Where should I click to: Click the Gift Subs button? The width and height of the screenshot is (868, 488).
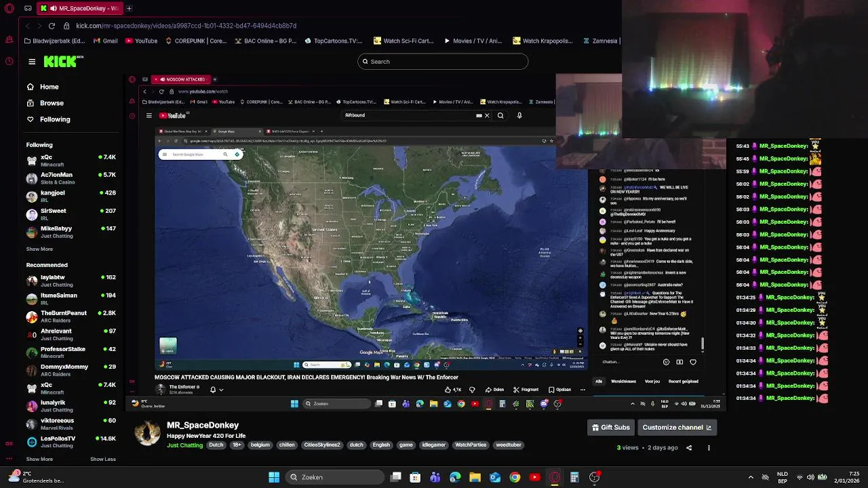click(x=611, y=428)
